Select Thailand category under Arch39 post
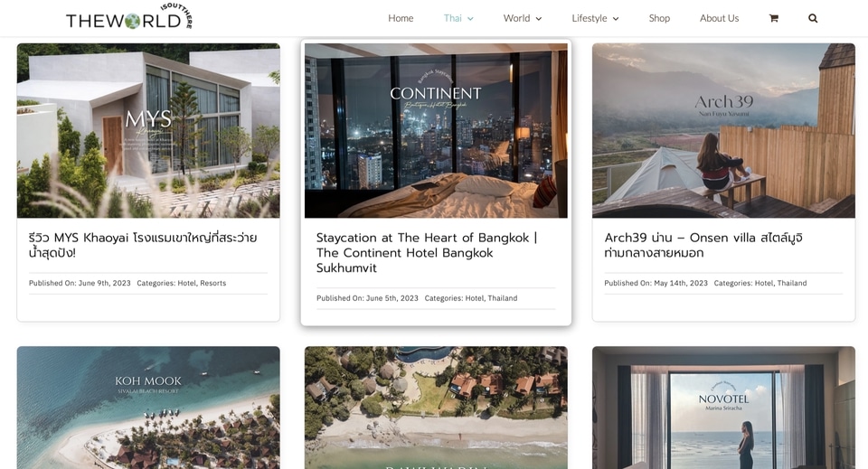The width and height of the screenshot is (868, 469). point(792,283)
